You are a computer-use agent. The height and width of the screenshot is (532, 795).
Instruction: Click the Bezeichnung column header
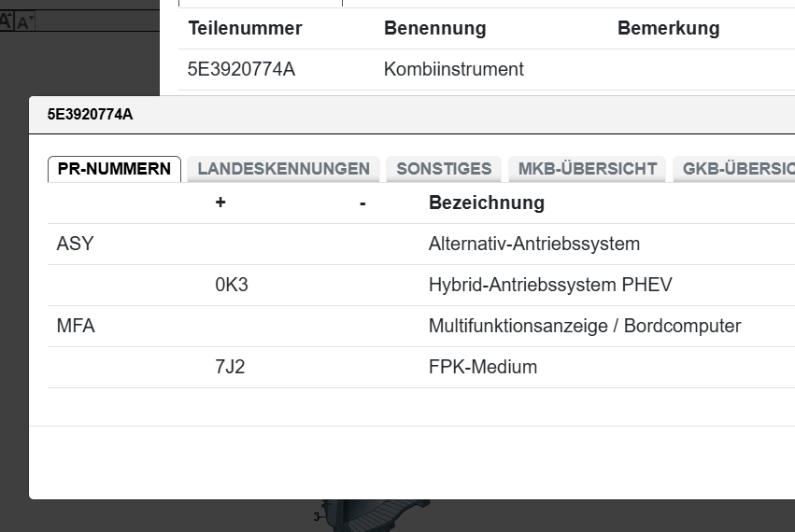[x=486, y=203]
